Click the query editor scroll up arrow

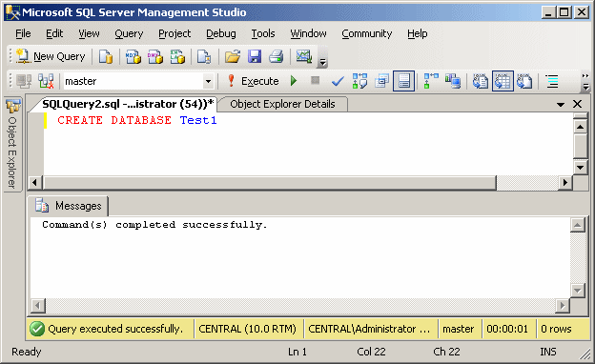580,127
